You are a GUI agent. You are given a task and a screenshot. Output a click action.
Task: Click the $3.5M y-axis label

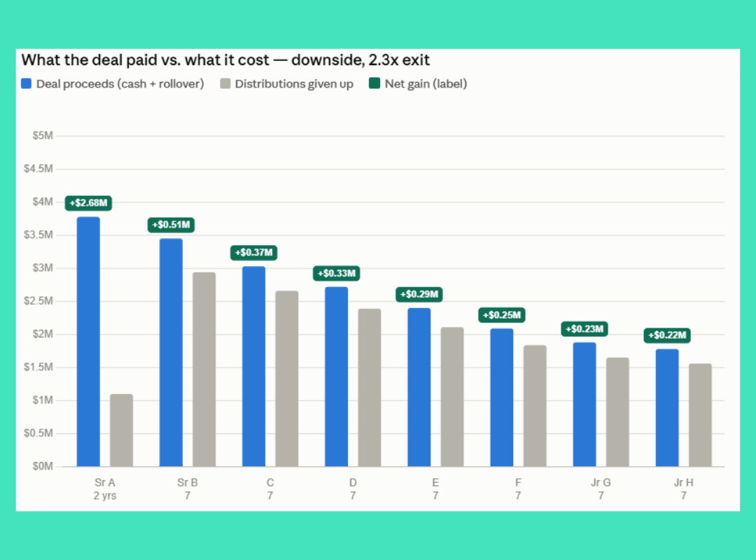[x=38, y=235]
